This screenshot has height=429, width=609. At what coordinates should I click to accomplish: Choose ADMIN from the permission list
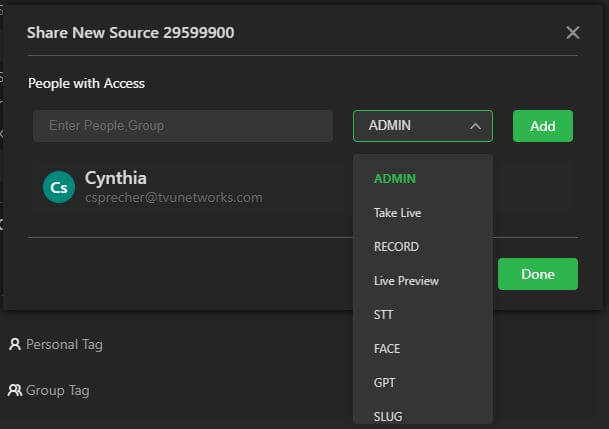point(395,179)
